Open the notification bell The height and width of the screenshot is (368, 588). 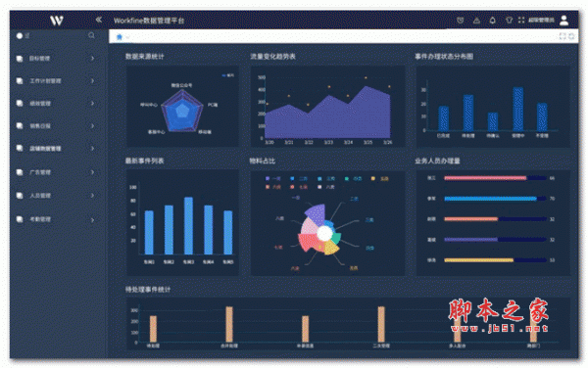tap(493, 21)
